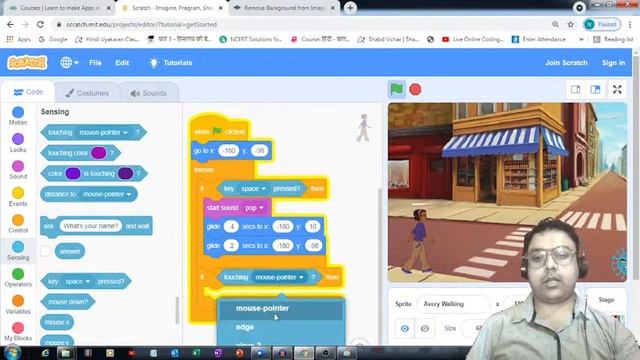Click the blocks palette scrollbar
Screen dimensions: 640x360
177,310
